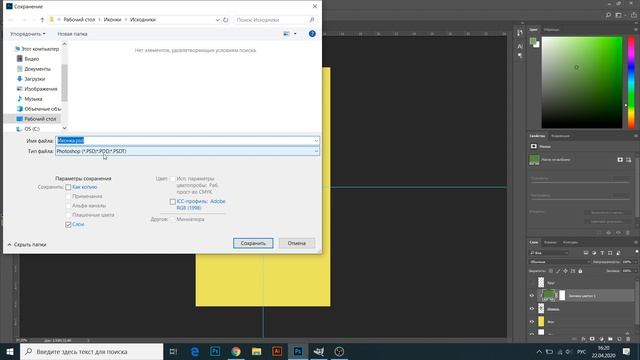Click the foreground green color swatch
Image resolution: width=640 pixels, height=360 pixels.
click(533, 41)
